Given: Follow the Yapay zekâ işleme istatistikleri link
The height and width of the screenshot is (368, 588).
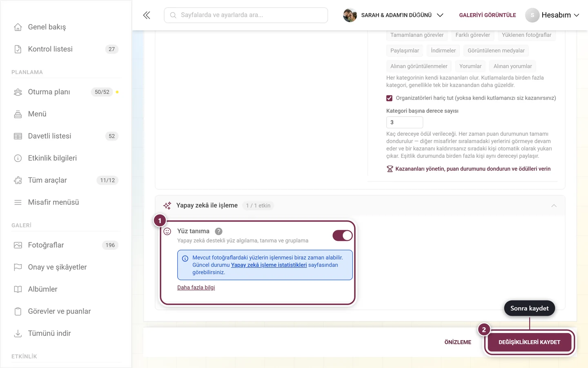Looking at the screenshot, I should (269, 265).
